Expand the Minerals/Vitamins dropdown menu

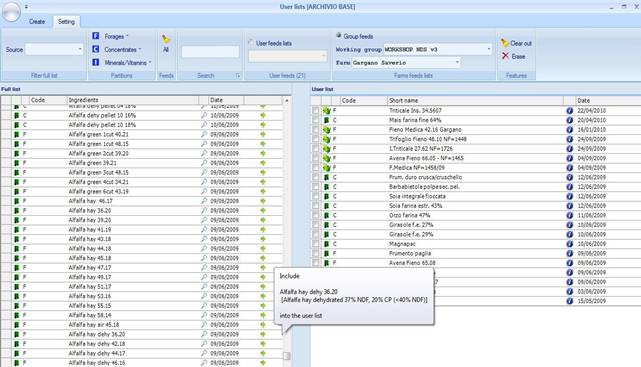150,63
